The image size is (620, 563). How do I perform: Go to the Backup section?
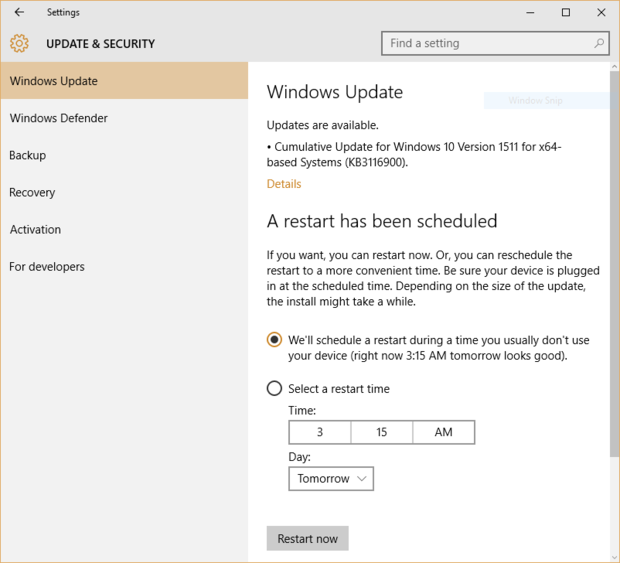124,155
